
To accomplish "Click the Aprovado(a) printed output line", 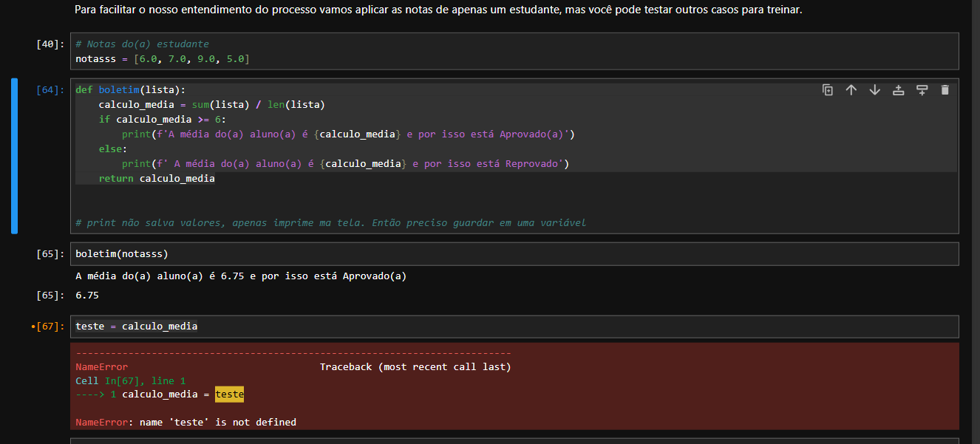I will pyautogui.click(x=241, y=276).
